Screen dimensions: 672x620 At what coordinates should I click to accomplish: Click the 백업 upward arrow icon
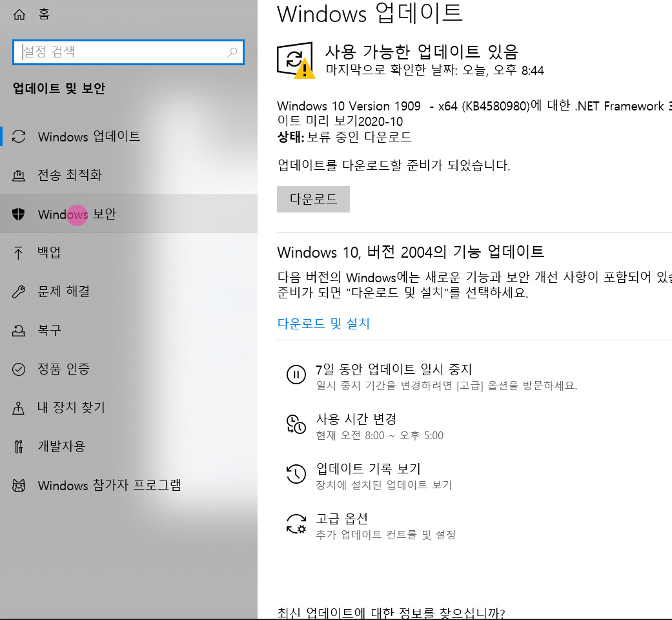click(18, 253)
